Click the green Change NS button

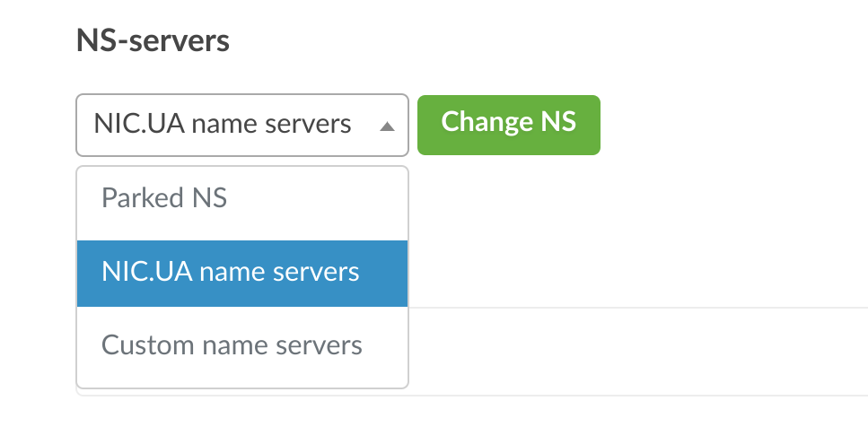pos(508,124)
